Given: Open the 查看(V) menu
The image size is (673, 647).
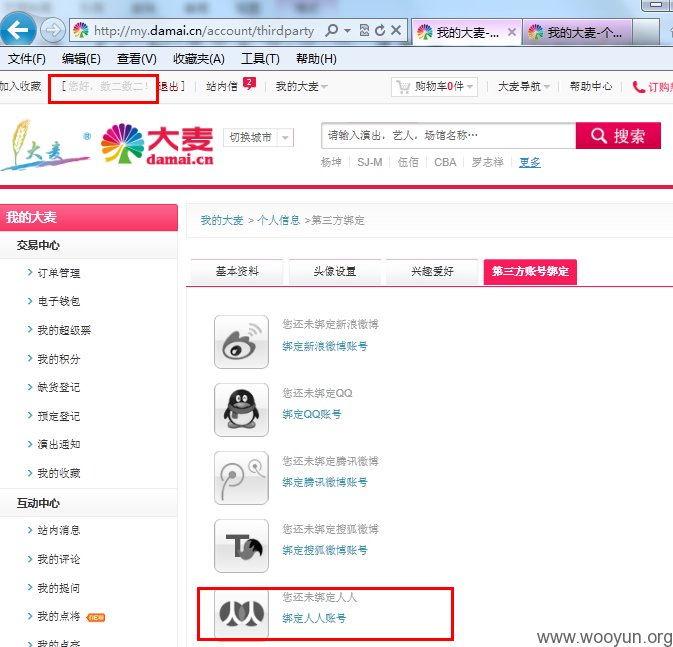Looking at the screenshot, I should tap(136, 59).
